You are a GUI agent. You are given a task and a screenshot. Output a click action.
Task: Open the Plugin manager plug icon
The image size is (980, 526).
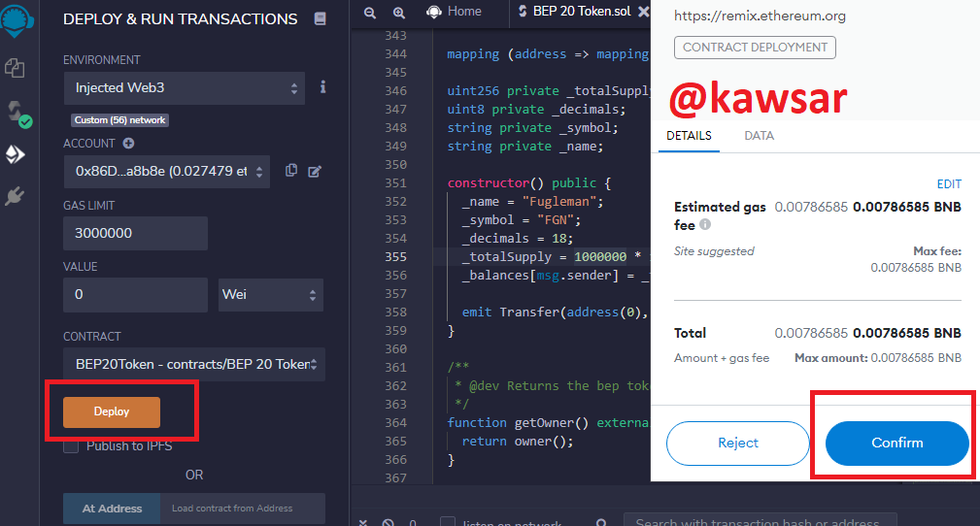coord(15,196)
